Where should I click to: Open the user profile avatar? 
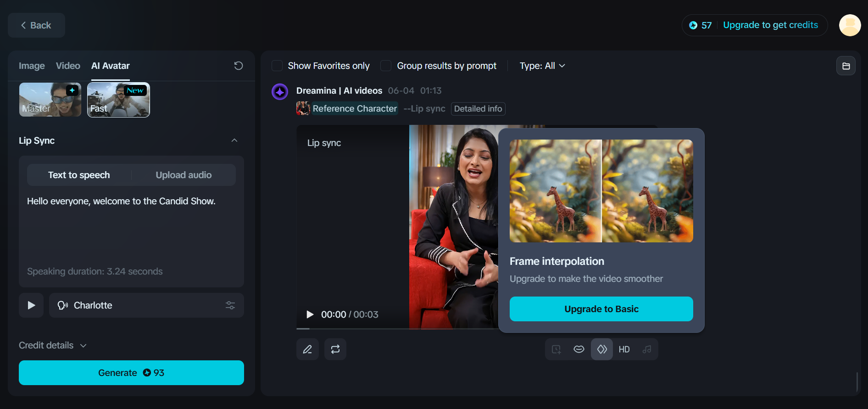(850, 25)
